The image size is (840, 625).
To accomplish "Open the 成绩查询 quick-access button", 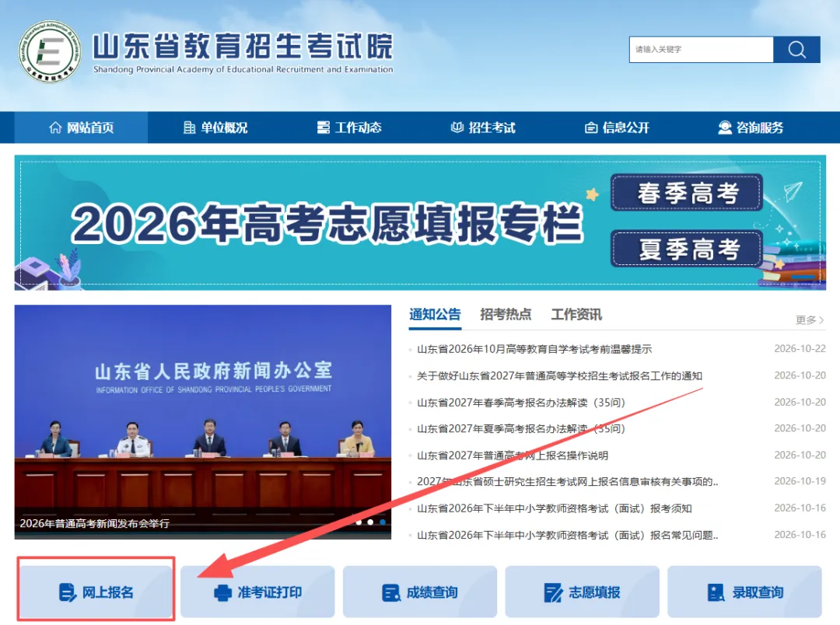I will coord(420,592).
